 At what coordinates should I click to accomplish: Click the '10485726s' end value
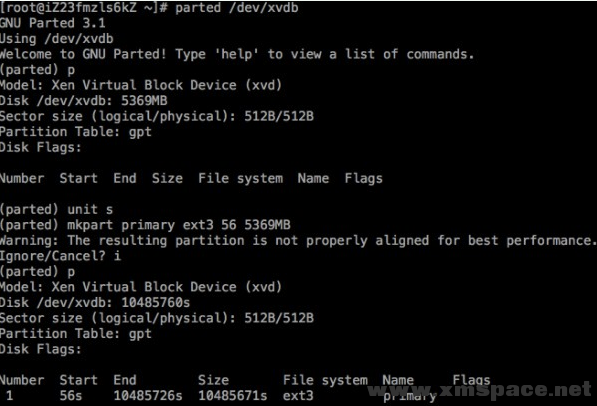tap(148, 396)
